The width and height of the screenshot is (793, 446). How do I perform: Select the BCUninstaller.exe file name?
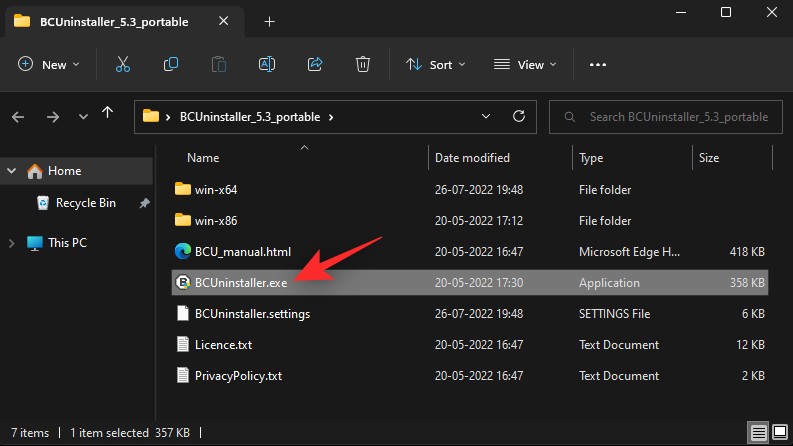click(x=241, y=283)
